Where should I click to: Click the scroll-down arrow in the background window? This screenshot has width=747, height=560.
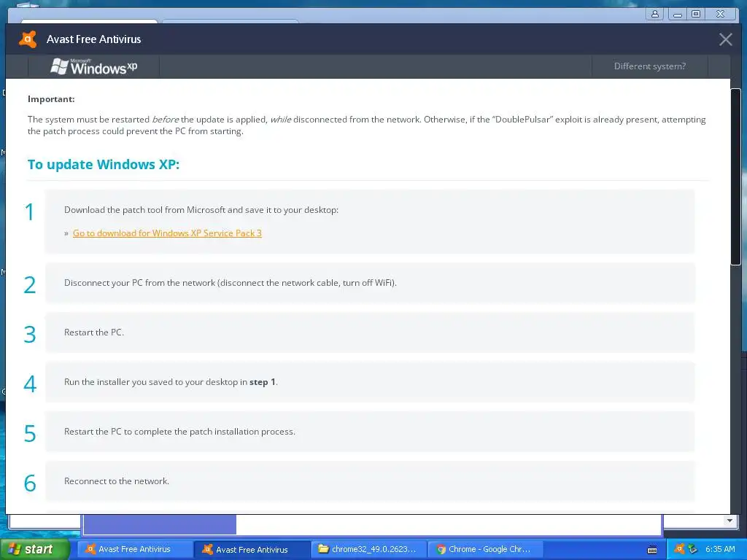pos(729,521)
